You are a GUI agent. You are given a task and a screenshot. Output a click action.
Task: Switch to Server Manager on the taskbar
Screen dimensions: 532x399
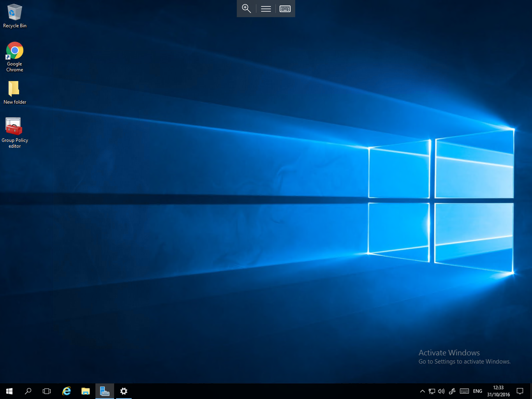click(x=105, y=391)
